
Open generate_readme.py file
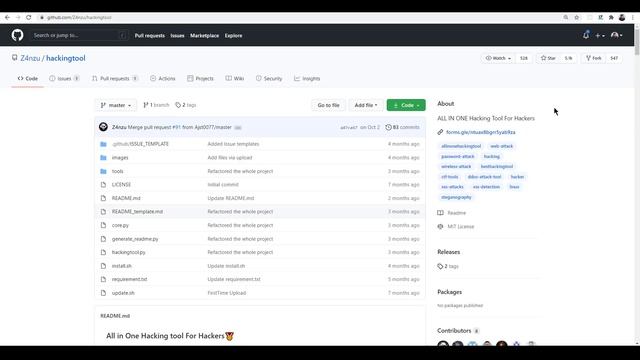135,239
